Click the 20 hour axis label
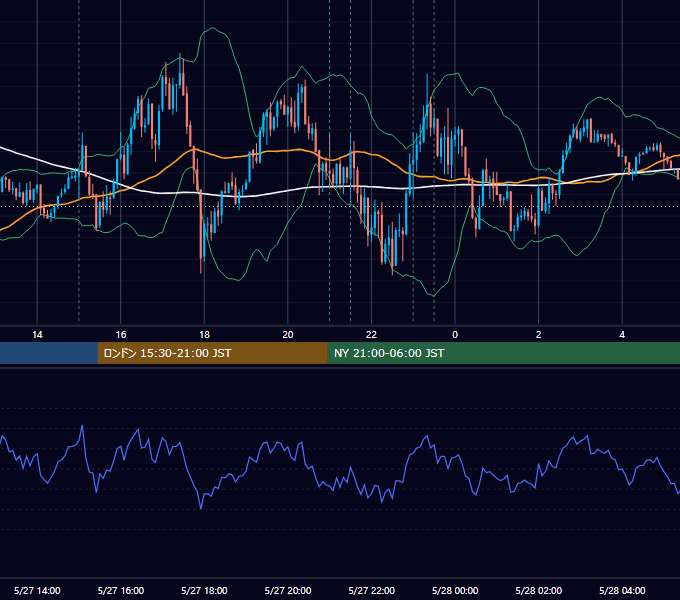The width and height of the screenshot is (680, 600). [288, 335]
